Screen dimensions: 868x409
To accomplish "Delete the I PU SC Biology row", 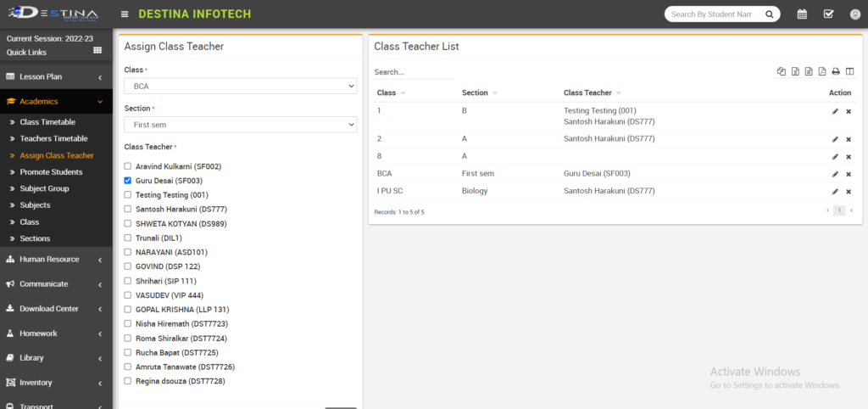I will [x=849, y=191].
